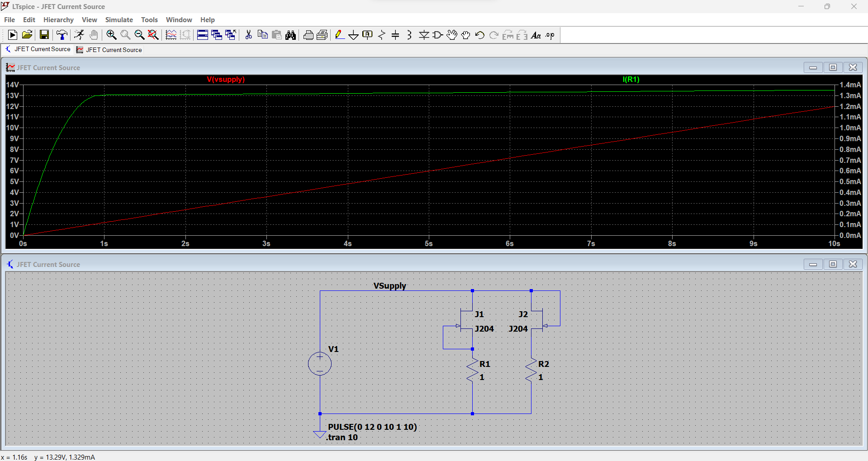The image size is (868, 461).
Task: Click the Find binoculars icon
Action: [x=291, y=35]
